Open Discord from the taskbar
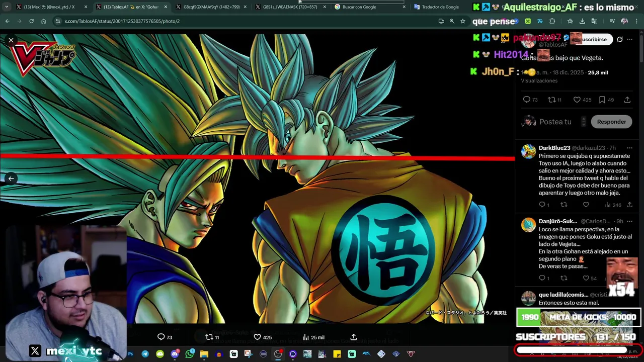 [x=175, y=354]
